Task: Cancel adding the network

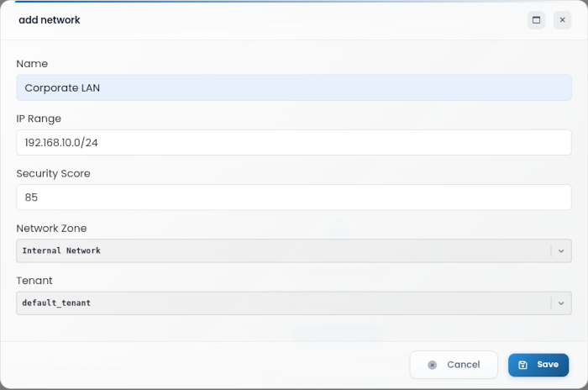Action: (454, 365)
